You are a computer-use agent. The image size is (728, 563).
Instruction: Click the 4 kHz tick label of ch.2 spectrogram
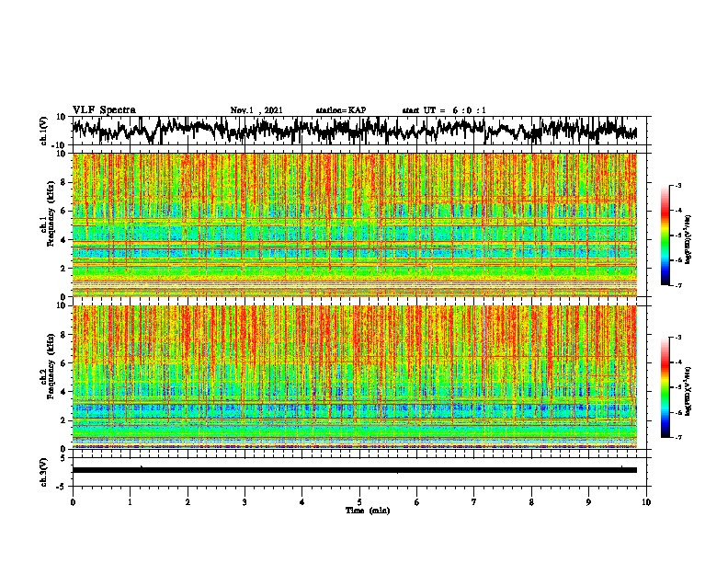(x=63, y=392)
